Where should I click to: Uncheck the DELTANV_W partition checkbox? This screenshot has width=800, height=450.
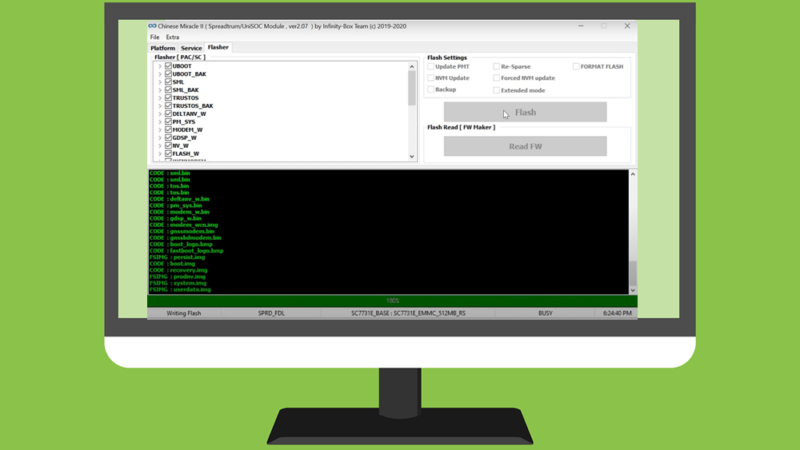pyautogui.click(x=168, y=114)
